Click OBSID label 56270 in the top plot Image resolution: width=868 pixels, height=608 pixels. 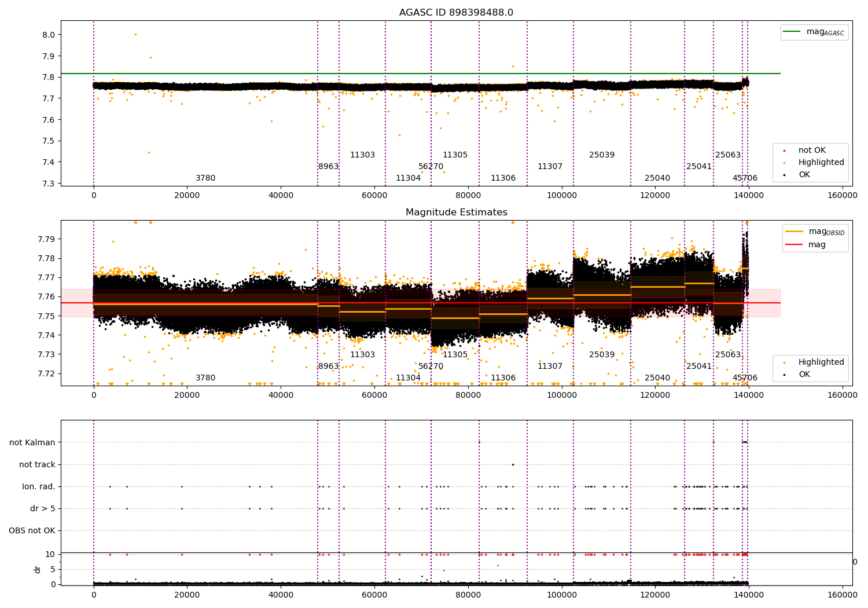click(x=431, y=166)
